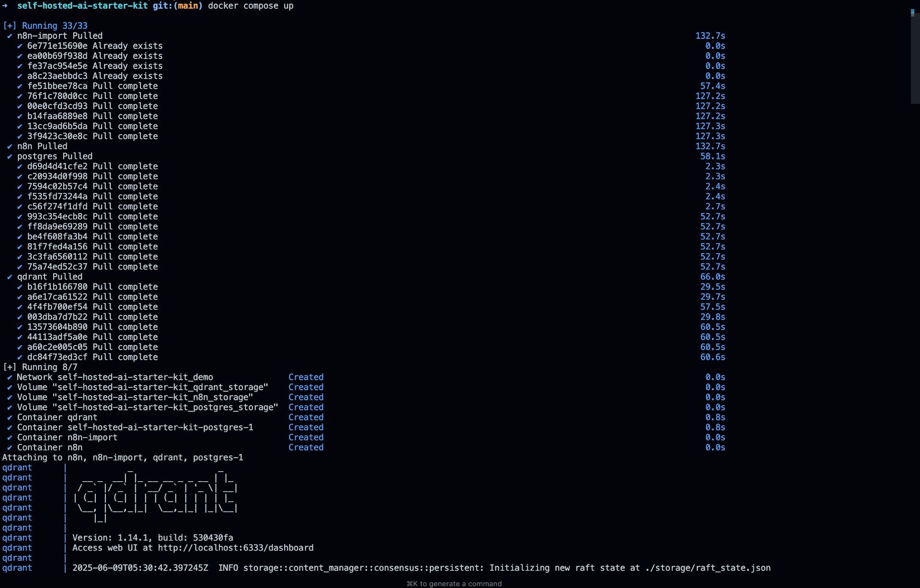Click layer '75a74ed52c37 Pull complete'
Screen dimensions: 920x588
click(x=92, y=267)
